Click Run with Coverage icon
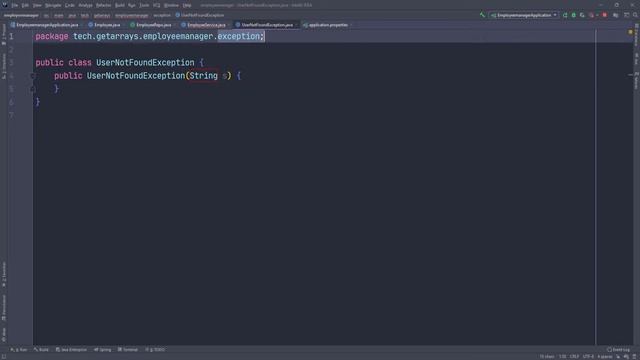The width and height of the screenshot is (640, 360). tap(582, 15)
